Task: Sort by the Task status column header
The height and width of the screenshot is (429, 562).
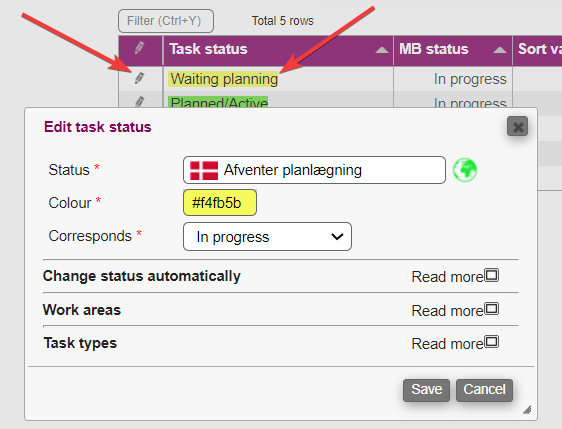Action: coord(208,49)
